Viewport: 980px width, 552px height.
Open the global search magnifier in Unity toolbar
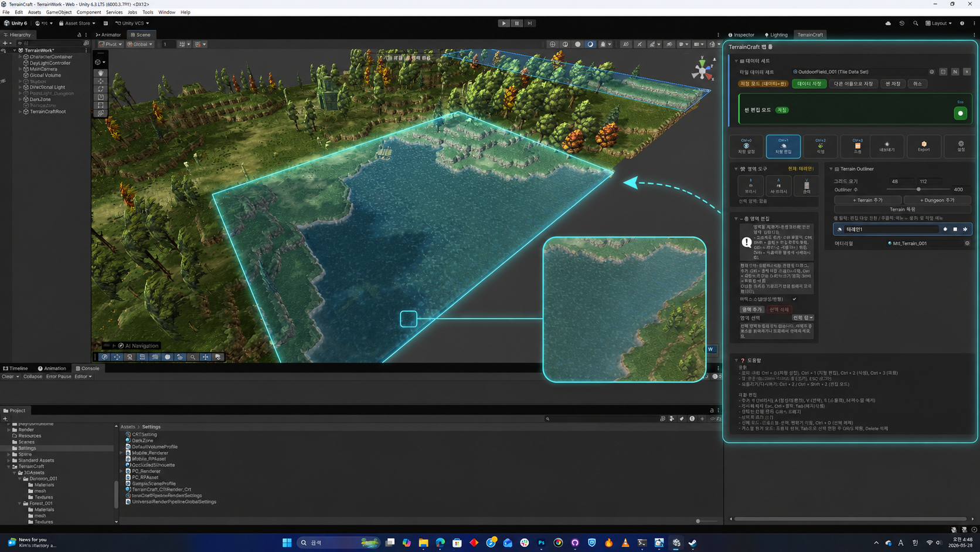916,23
